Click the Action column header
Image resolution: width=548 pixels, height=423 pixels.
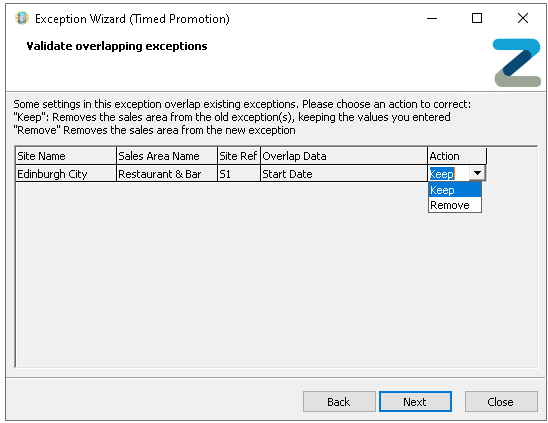[457, 156]
